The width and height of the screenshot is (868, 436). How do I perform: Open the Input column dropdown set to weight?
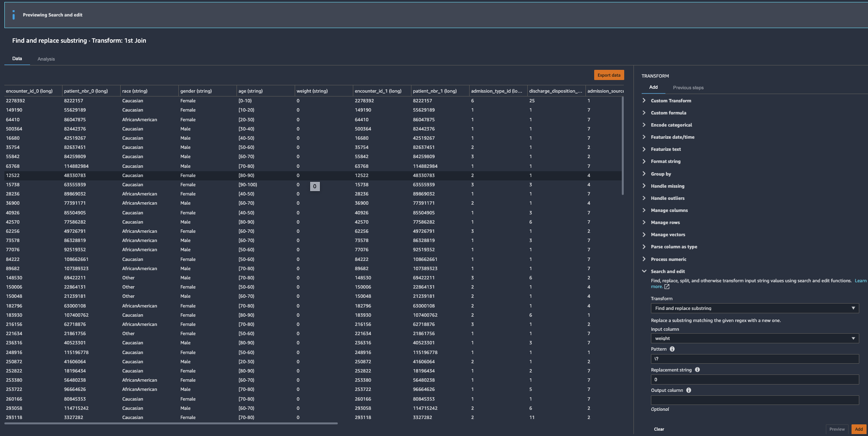point(755,339)
